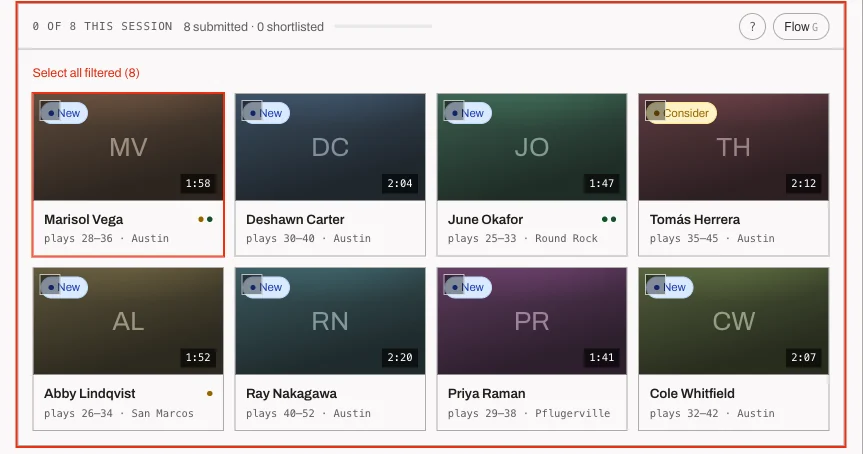
Task: Click the amber dot beside Abby Lindqvist
Action: point(210,393)
